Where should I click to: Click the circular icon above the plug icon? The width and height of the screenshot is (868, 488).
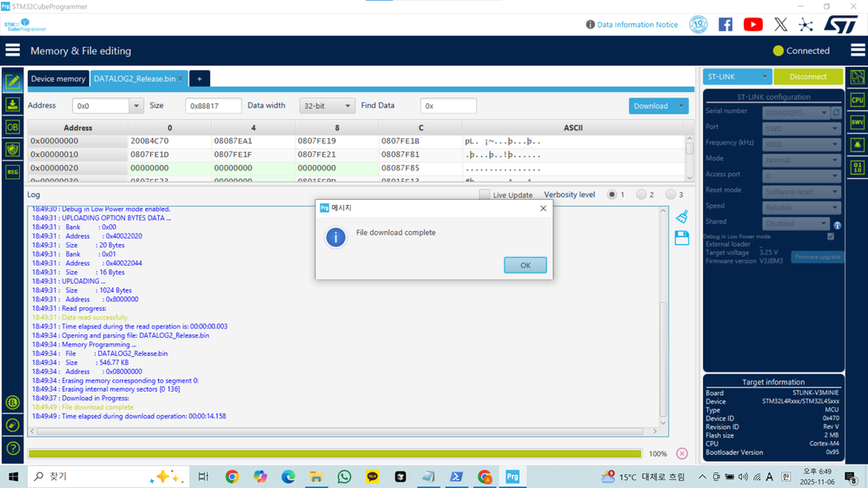(13, 402)
